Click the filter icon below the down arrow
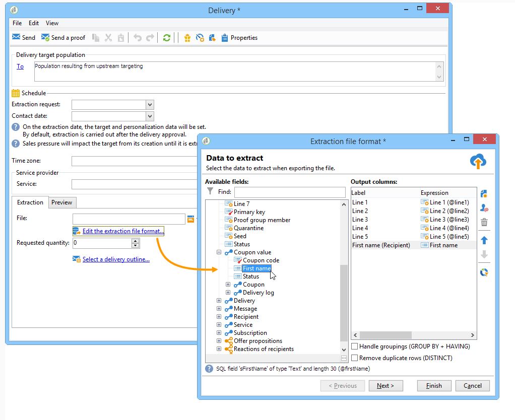This screenshot has height=420, width=515. point(484,272)
